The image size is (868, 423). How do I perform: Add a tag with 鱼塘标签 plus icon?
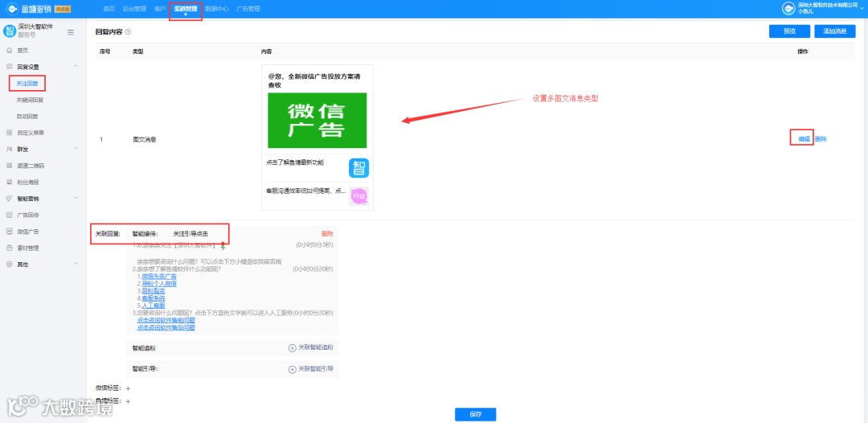[128, 401]
